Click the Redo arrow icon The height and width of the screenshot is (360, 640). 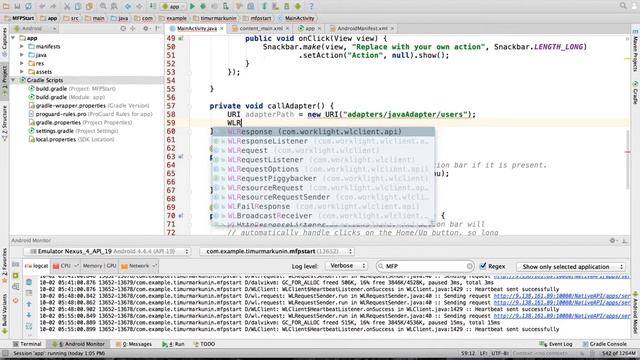[x=53, y=7]
